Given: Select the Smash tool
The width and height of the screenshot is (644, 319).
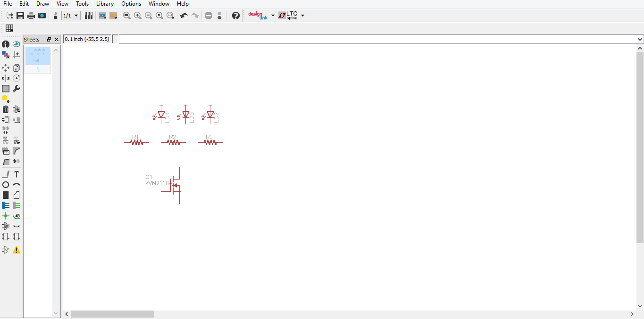Looking at the screenshot, I should pos(6,151).
